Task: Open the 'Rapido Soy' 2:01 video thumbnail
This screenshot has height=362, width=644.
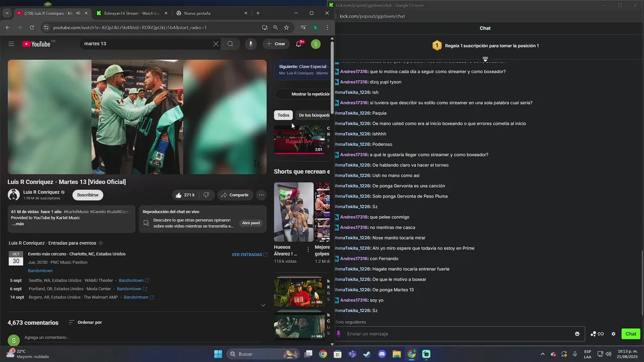Action: click(x=299, y=139)
